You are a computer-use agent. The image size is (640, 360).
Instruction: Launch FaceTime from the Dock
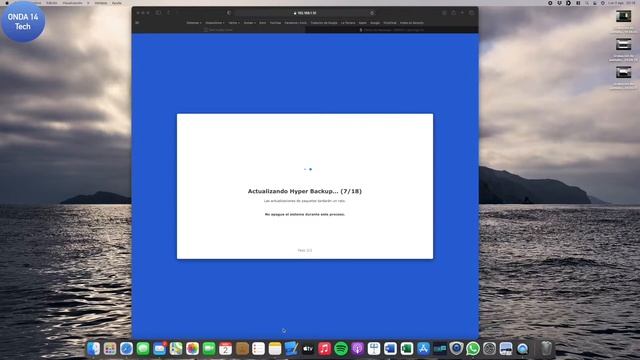point(209,349)
